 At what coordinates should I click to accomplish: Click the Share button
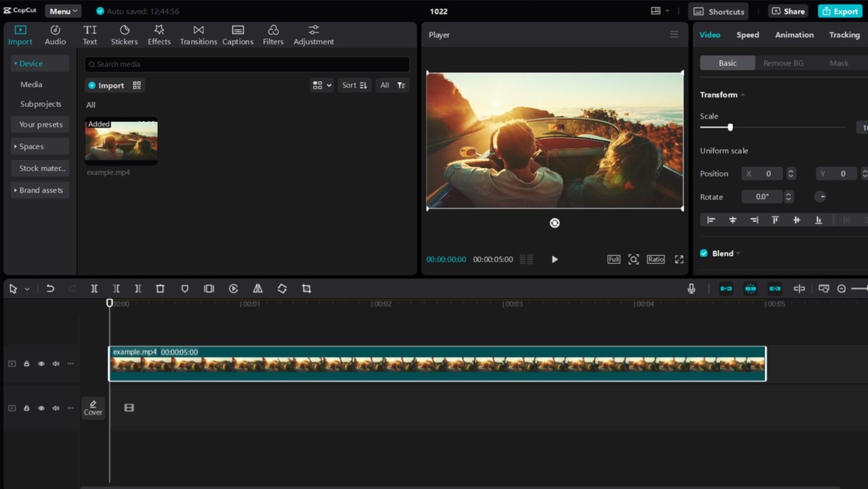(788, 11)
